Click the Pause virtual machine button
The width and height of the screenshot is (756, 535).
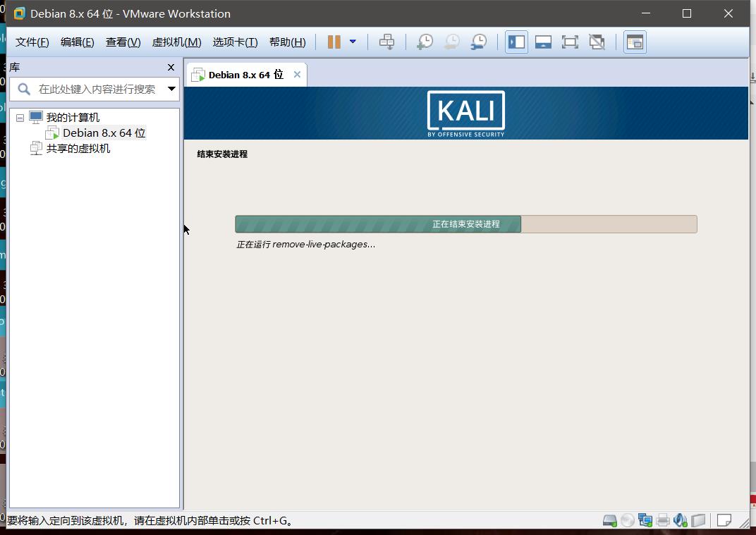334,42
